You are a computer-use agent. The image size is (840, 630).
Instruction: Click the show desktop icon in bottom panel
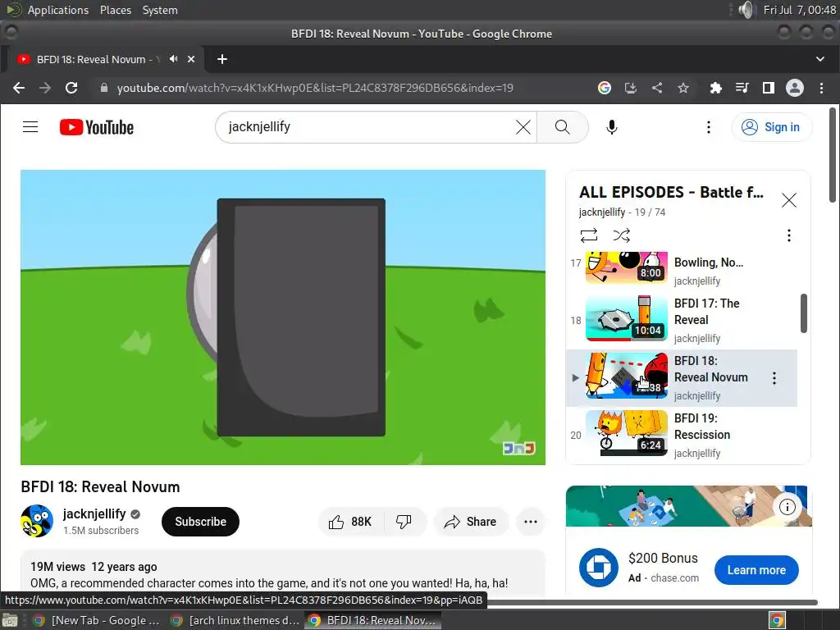tap(10, 621)
